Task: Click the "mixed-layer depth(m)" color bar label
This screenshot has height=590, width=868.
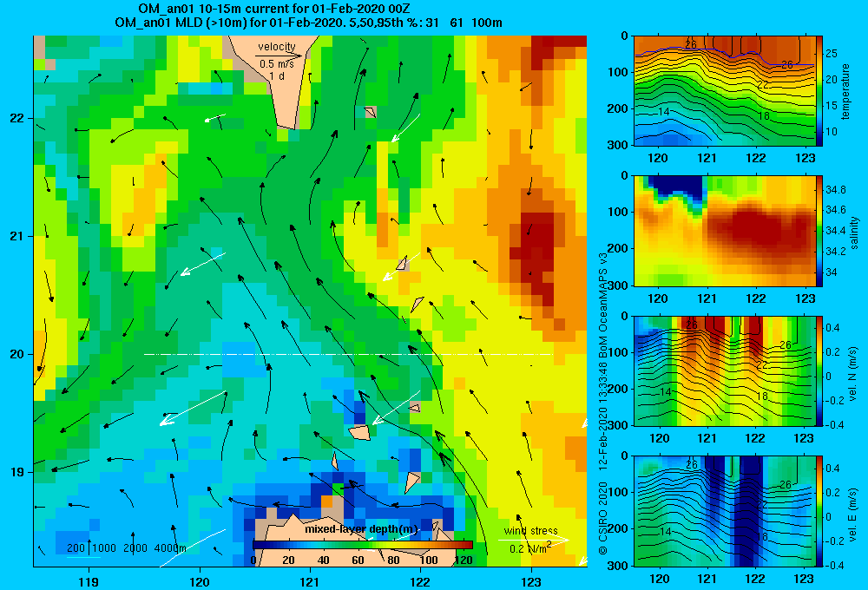Action: point(361,529)
